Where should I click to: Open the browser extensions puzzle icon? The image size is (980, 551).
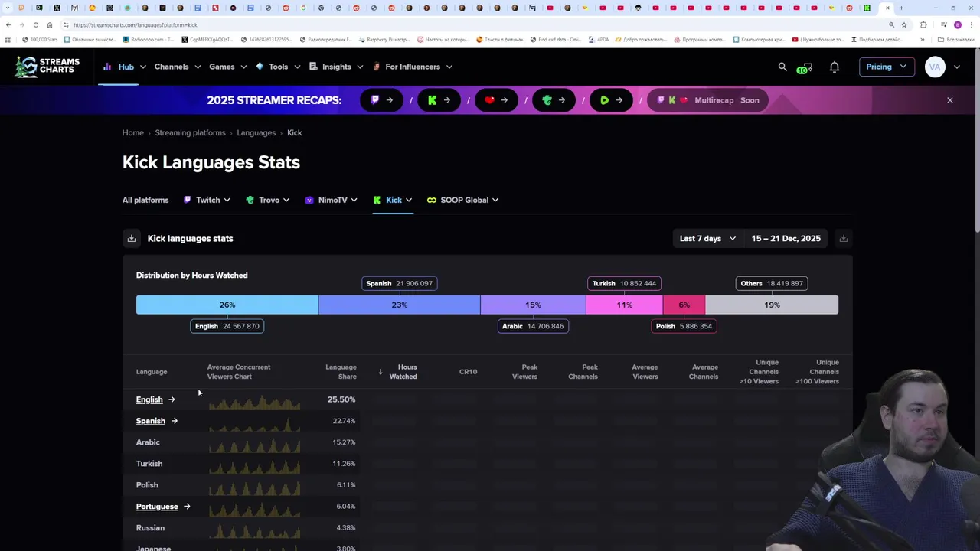tap(924, 25)
